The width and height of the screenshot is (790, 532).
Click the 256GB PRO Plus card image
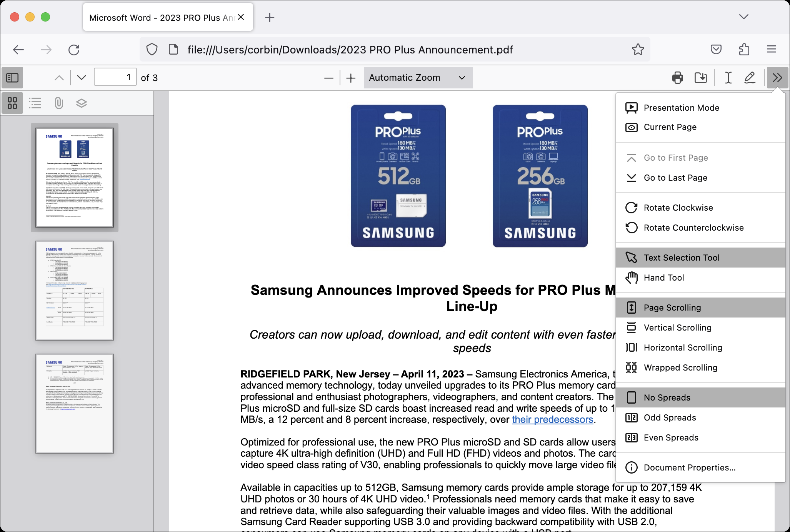(540, 176)
